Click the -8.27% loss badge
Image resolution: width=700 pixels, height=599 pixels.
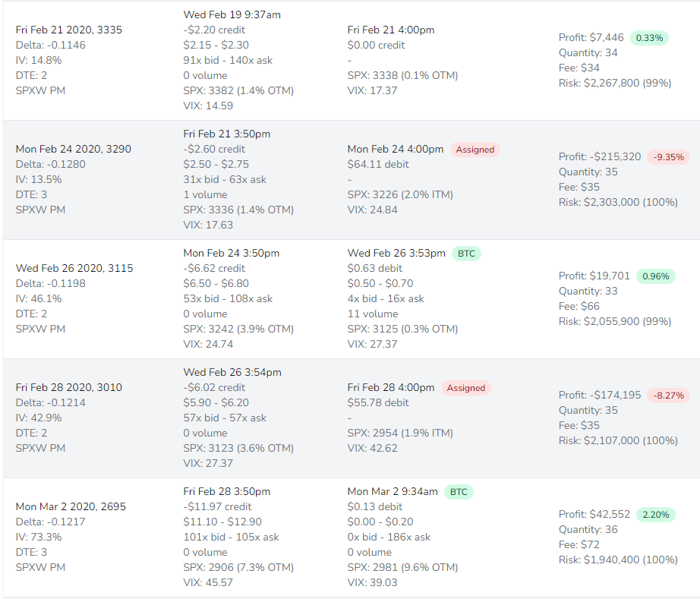(669, 396)
